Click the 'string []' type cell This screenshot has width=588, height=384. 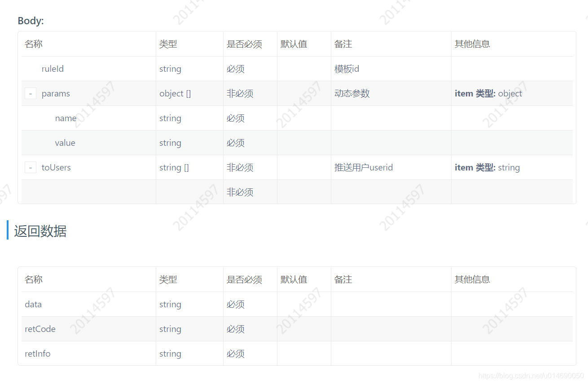coord(174,167)
